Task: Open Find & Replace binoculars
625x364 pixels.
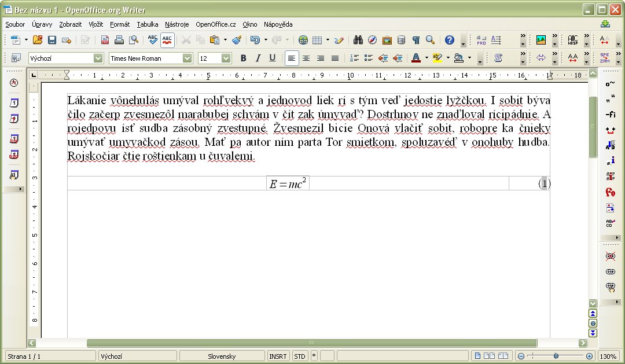Action: 358,40
